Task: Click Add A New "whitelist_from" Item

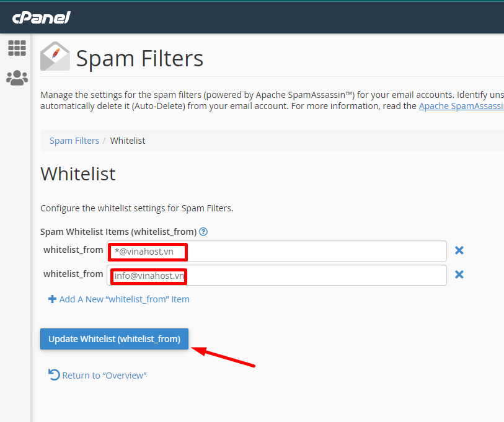Action: (124, 299)
